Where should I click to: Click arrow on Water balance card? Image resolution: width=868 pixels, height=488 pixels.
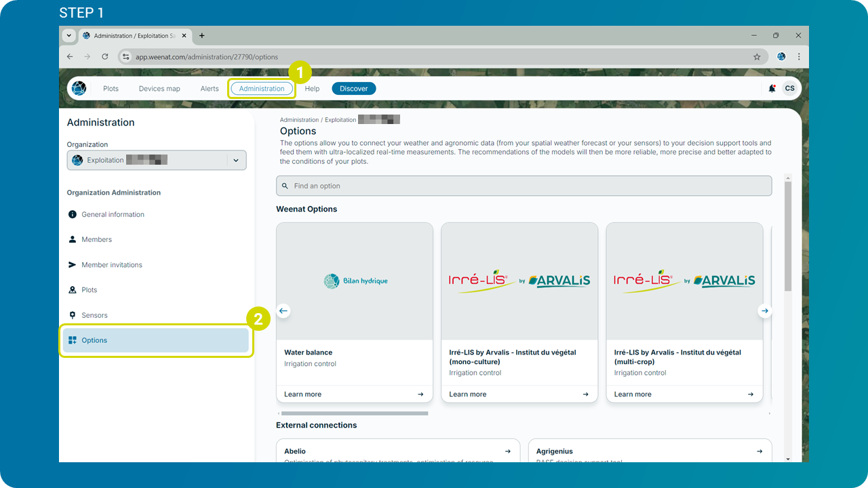pos(420,394)
